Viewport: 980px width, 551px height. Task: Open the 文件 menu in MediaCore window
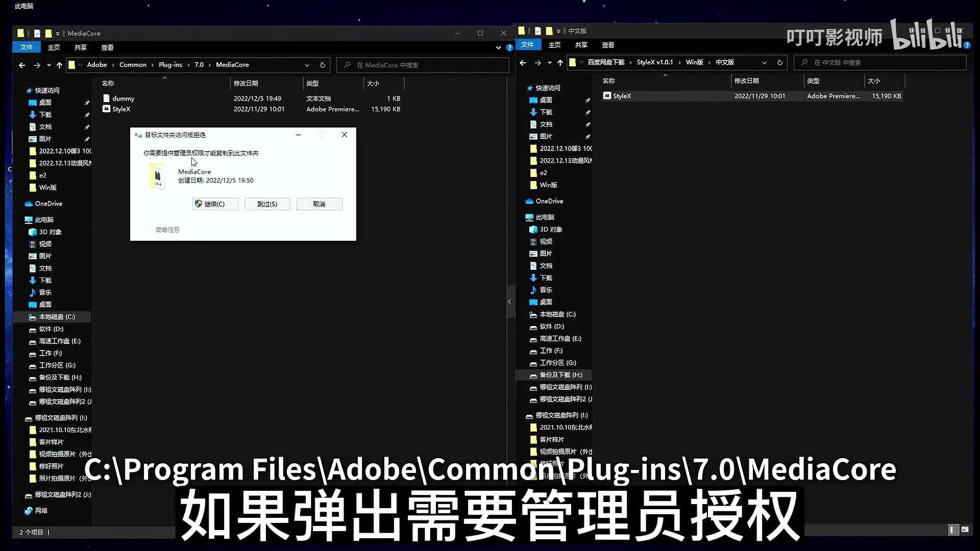point(27,47)
